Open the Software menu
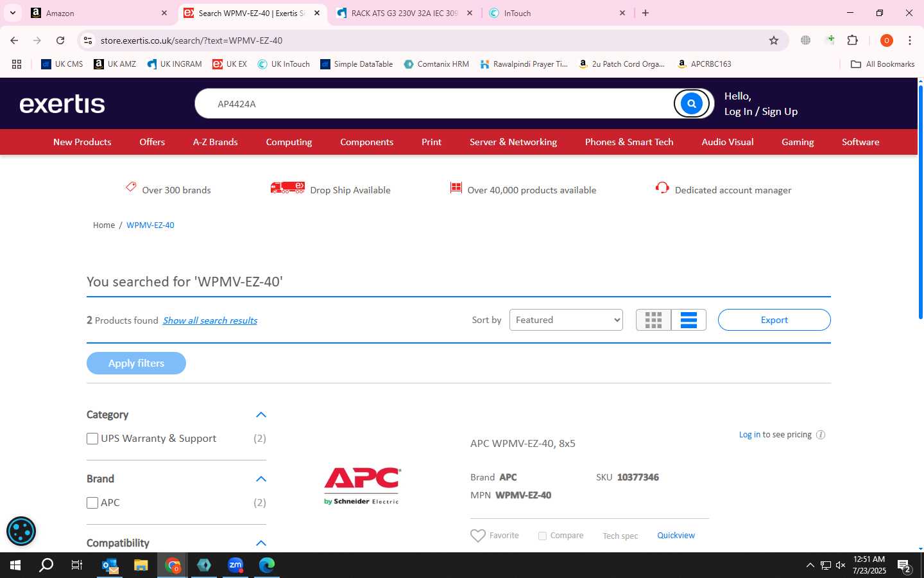Screen dimensions: 924x578 (x=860, y=142)
